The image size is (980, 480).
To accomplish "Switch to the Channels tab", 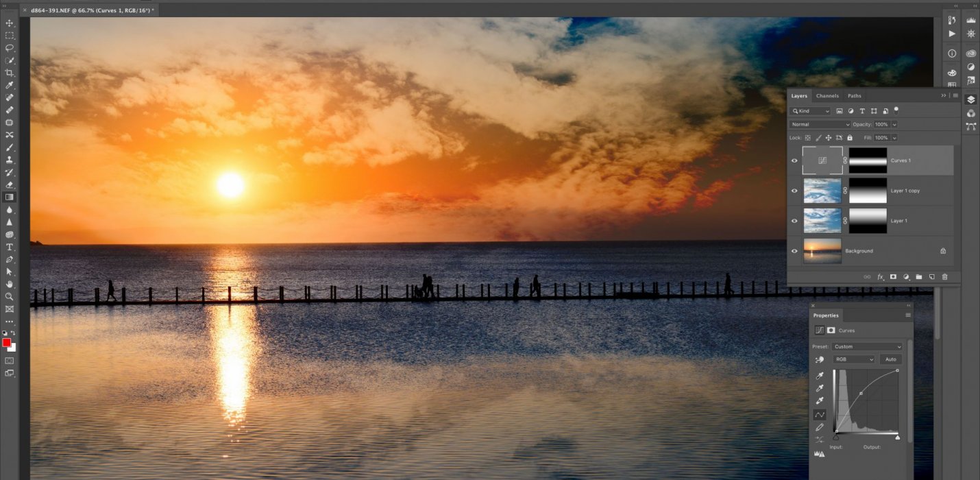I will click(827, 96).
